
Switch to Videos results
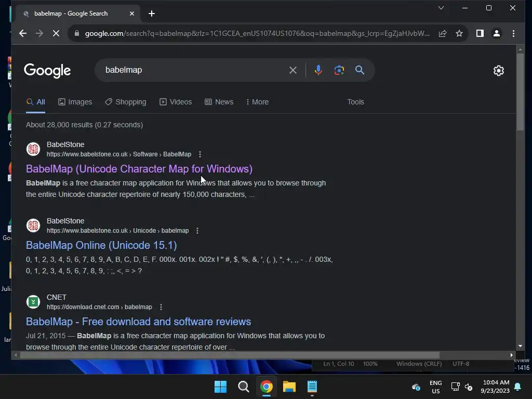[x=176, y=102]
